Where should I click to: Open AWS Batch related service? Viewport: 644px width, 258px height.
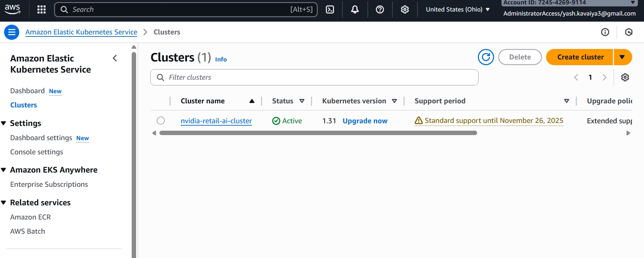coord(27,231)
